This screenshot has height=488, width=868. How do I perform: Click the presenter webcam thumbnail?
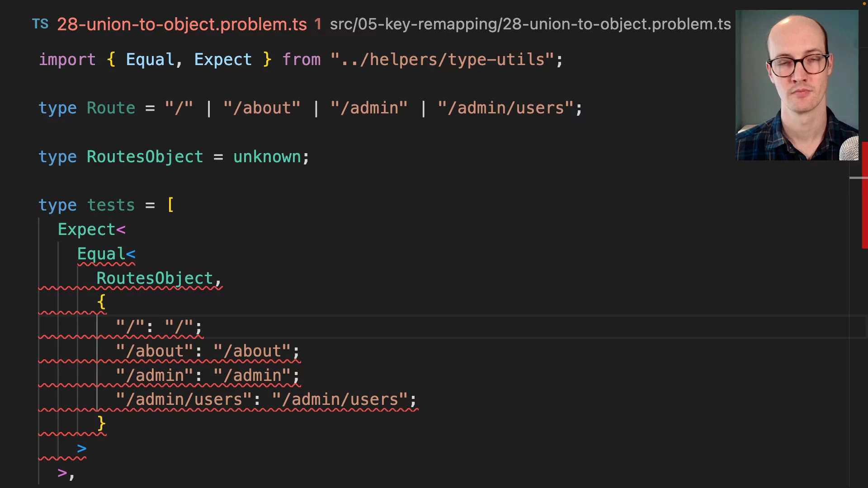pos(797,85)
